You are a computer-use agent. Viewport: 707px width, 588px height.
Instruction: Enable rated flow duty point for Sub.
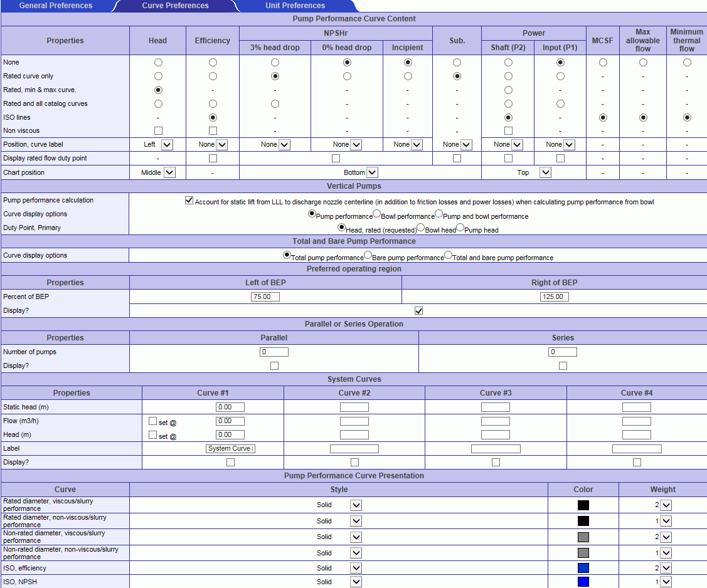coord(457,158)
